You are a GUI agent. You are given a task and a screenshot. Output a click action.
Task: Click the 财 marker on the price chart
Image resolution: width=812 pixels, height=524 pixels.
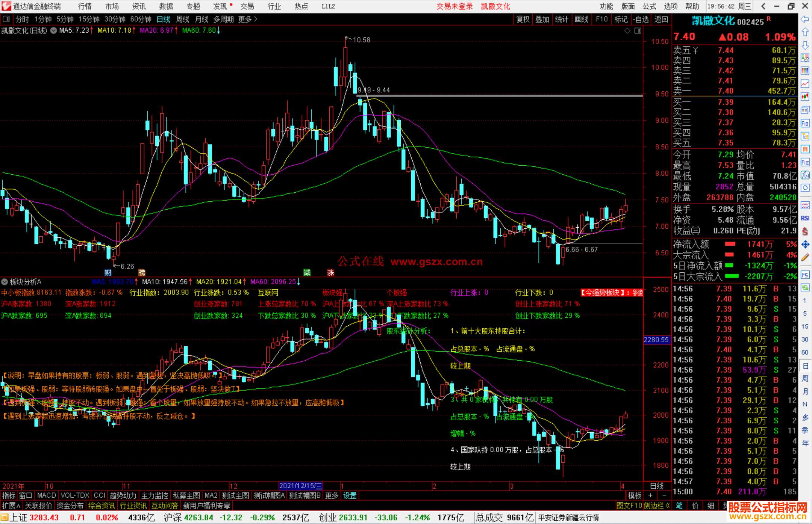pos(108,273)
